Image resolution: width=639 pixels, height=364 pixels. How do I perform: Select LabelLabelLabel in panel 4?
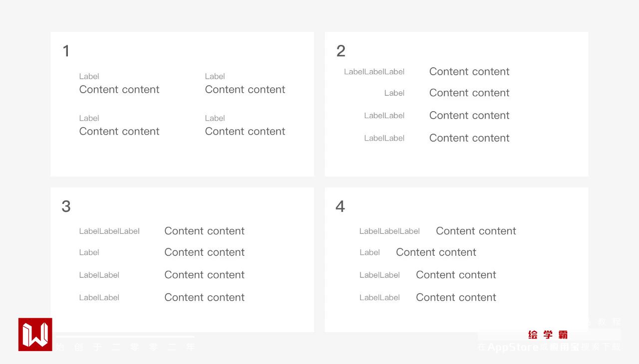389,231
